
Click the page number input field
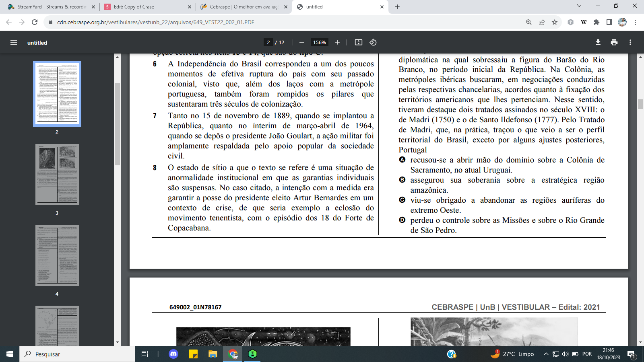click(268, 42)
